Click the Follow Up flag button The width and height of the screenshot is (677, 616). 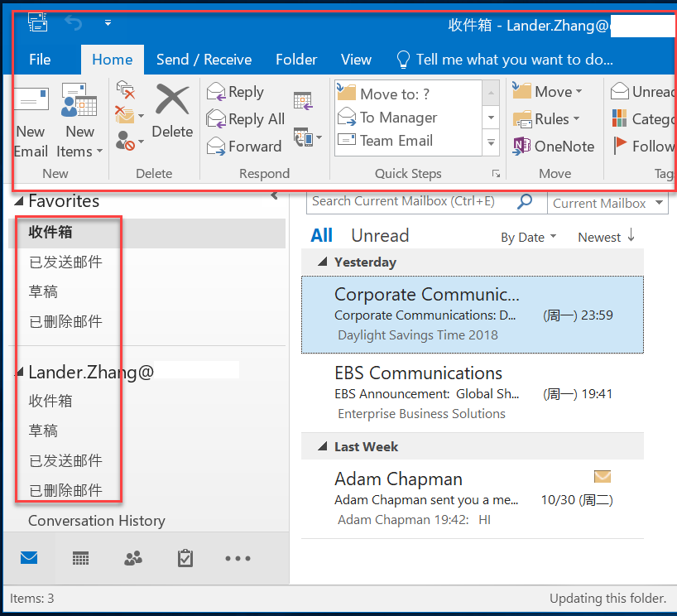pos(643,147)
